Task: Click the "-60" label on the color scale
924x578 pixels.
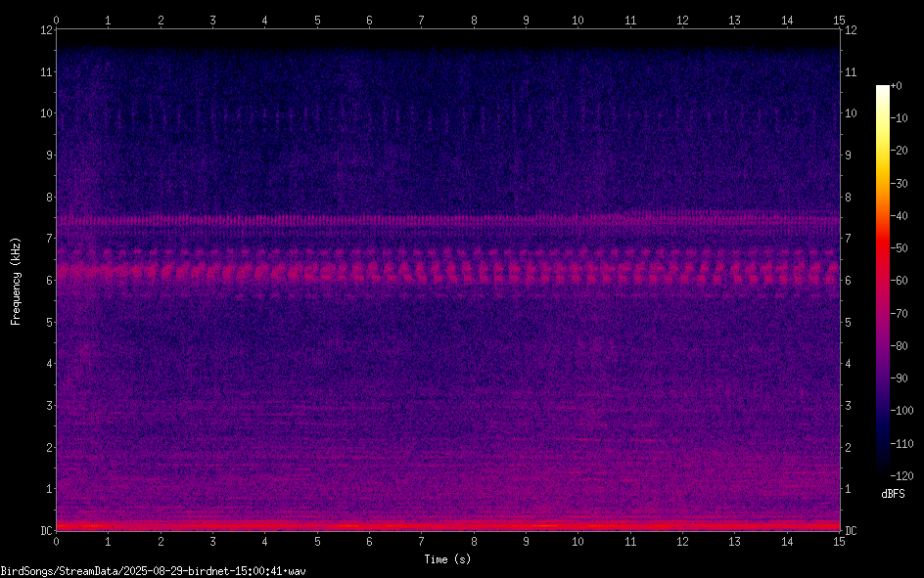Action: coord(899,281)
